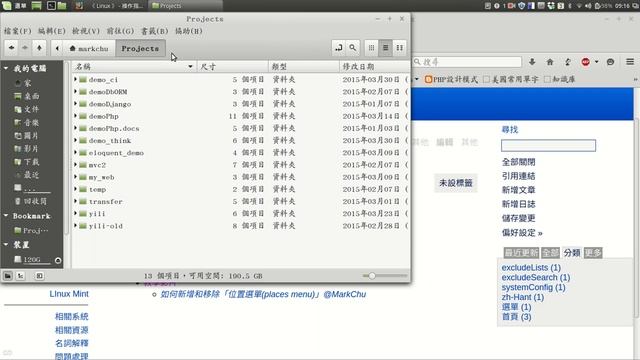Expand the demoDbORM folder row
The width and height of the screenshot is (640, 360).
[x=76, y=91]
